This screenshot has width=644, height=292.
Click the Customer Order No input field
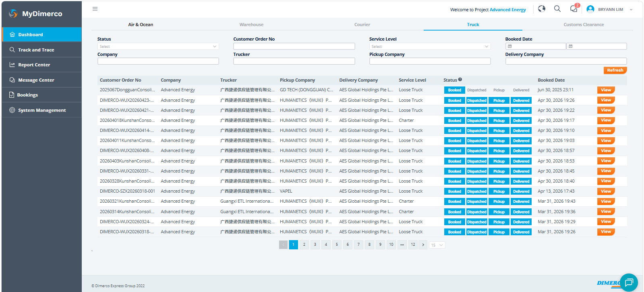point(294,47)
